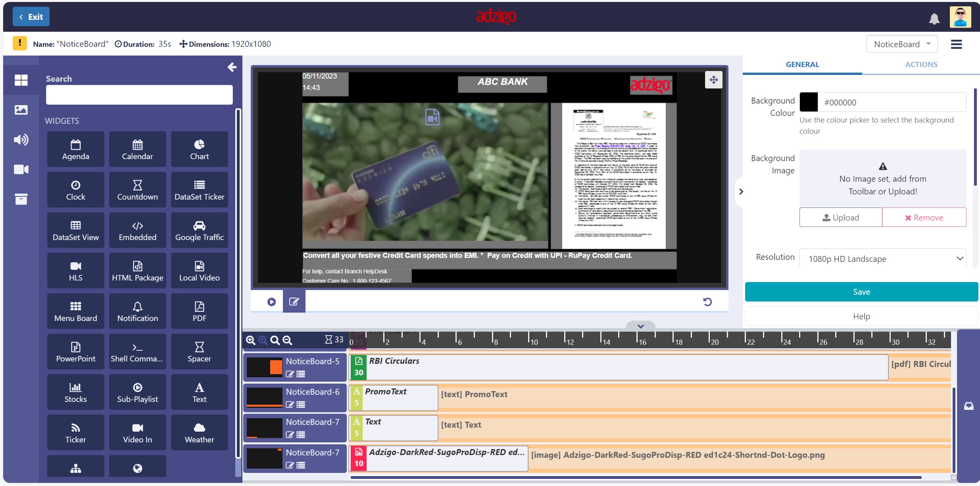The height and width of the screenshot is (486, 980).
Task: Add the Shell Command widget
Action: pos(137,352)
